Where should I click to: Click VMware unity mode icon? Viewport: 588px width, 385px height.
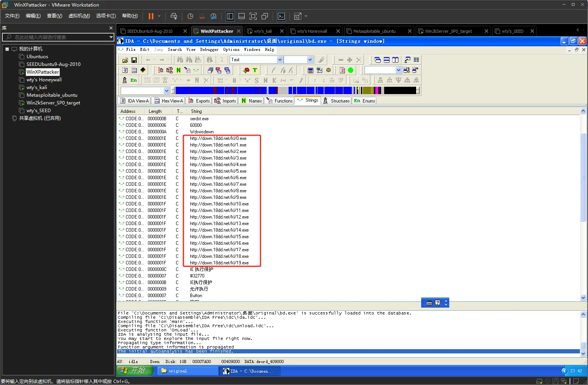point(265,16)
